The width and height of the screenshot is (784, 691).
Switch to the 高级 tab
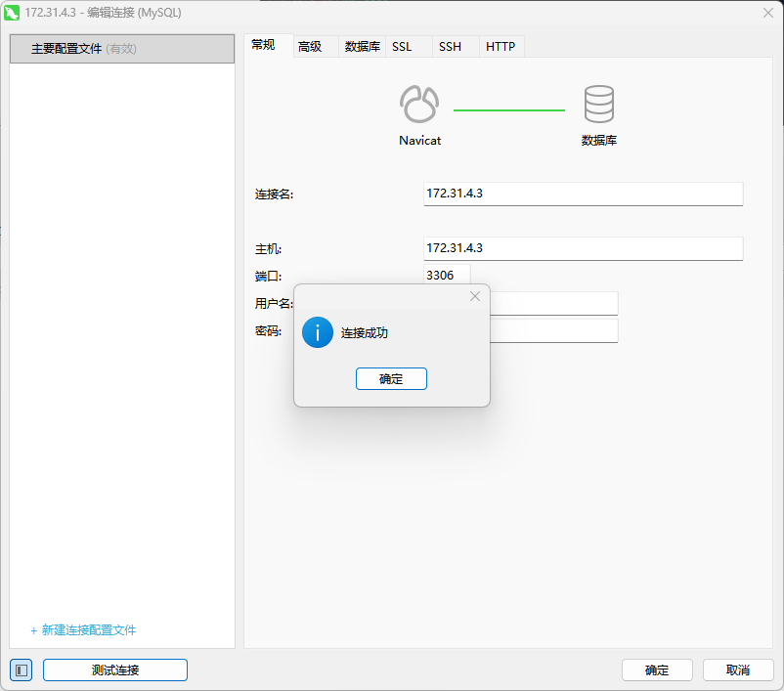(x=310, y=46)
